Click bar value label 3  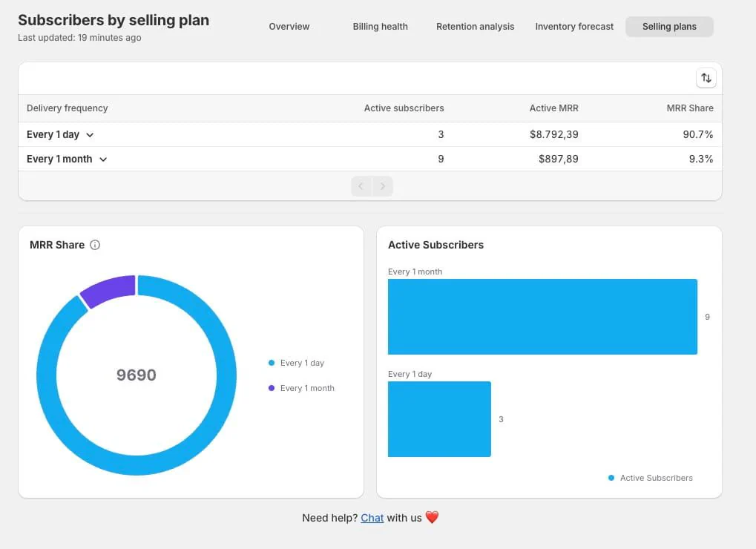(501, 419)
